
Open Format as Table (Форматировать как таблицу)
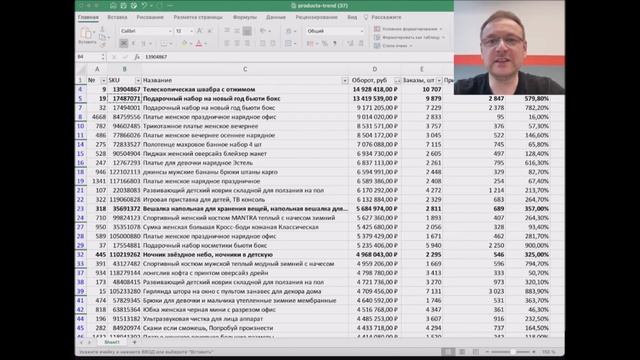[x=409, y=37]
